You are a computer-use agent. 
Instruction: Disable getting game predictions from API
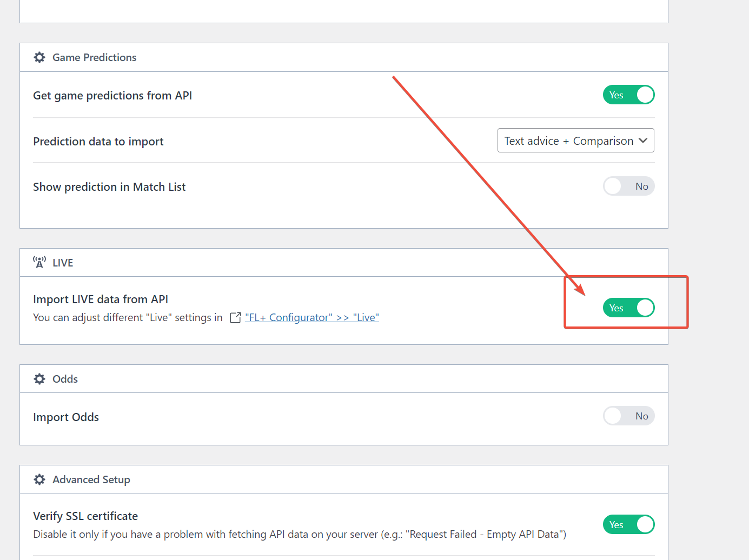tap(629, 95)
